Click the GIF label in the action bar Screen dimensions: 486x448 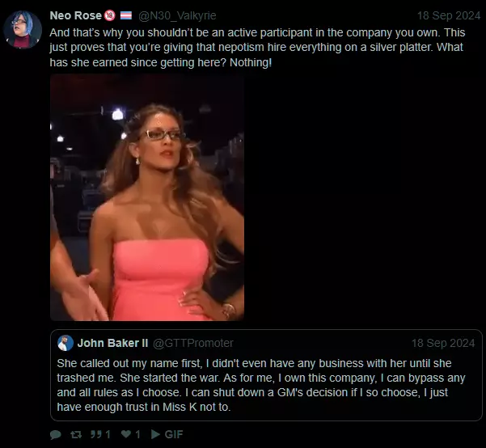[175, 434]
